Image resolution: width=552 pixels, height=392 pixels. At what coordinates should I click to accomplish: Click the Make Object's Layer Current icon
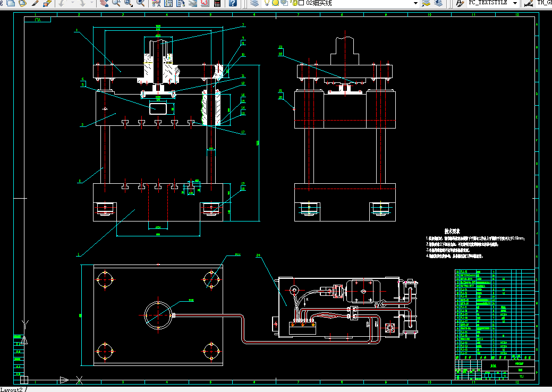[x=426, y=3]
